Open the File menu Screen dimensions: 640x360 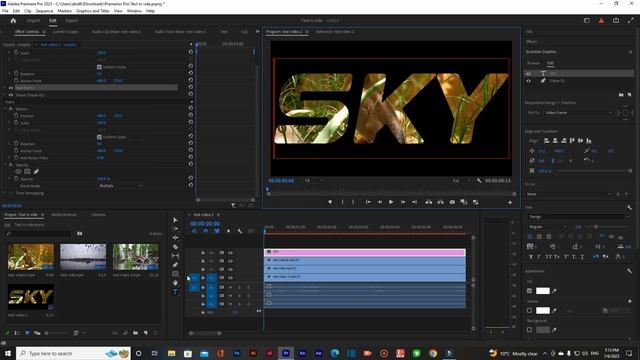(x=5, y=11)
